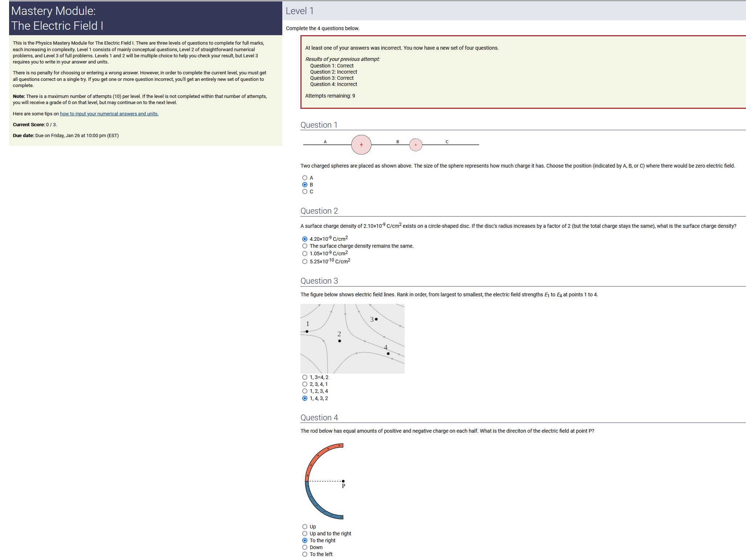Choose 1.05×10⁻⁹ C/cm² density option
The height and width of the screenshot is (560, 746).
point(305,254)
